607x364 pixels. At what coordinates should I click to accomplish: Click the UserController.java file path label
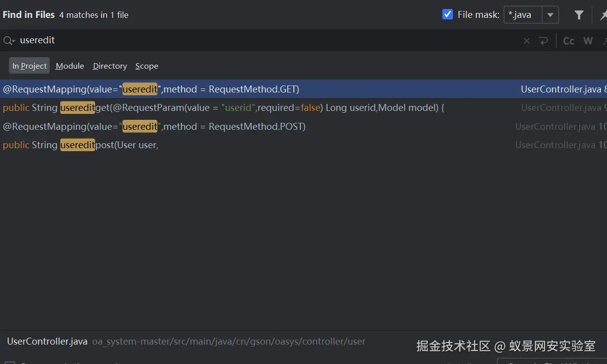[47, 342]
